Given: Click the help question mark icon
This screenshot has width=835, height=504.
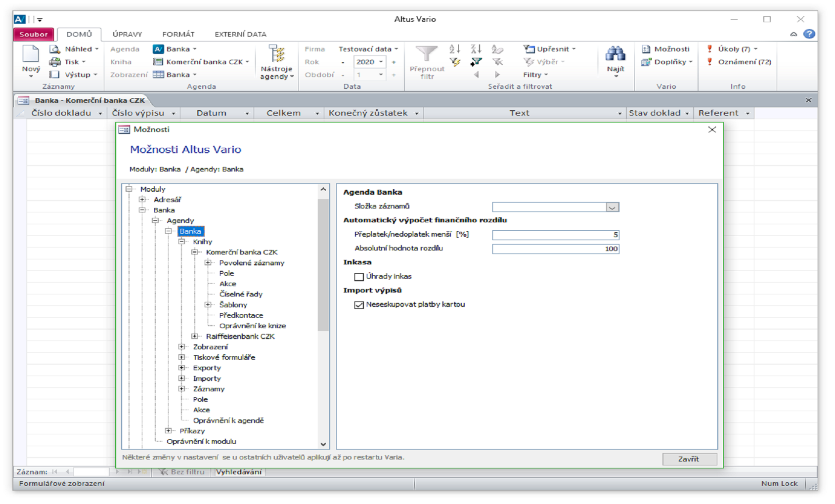Looking at the screenshot, I should pos(809,34).
